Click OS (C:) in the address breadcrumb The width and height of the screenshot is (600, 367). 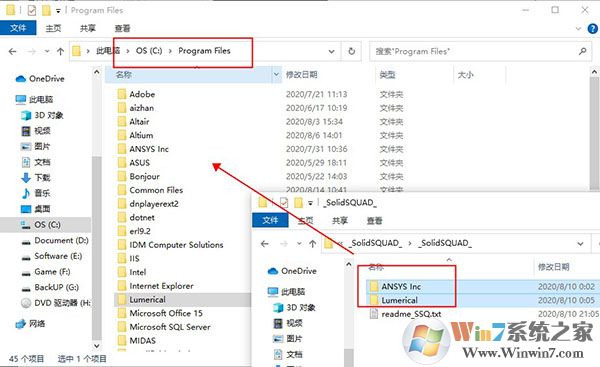(x=149, y=51)
